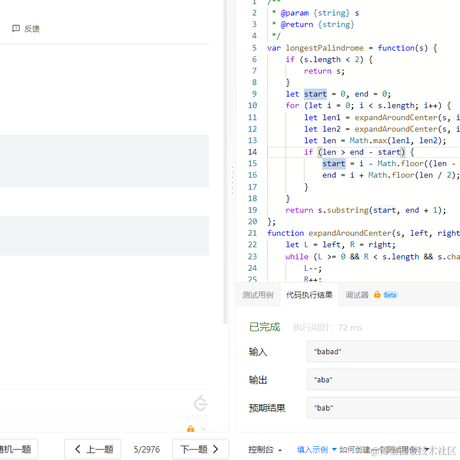Click the Beta badge next to 调试器
The height and width of the screenshot is (460, 460).
(x=390, y=295)
